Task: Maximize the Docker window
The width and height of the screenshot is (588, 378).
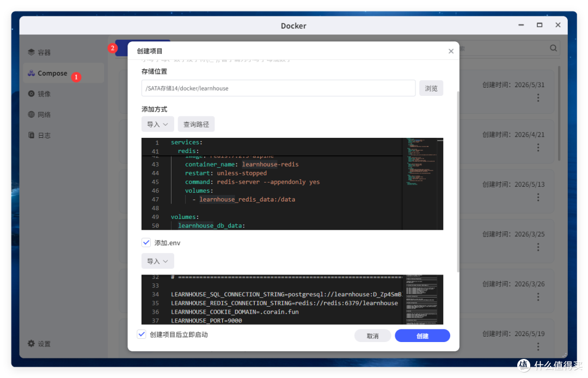Action: coord(539,25)
